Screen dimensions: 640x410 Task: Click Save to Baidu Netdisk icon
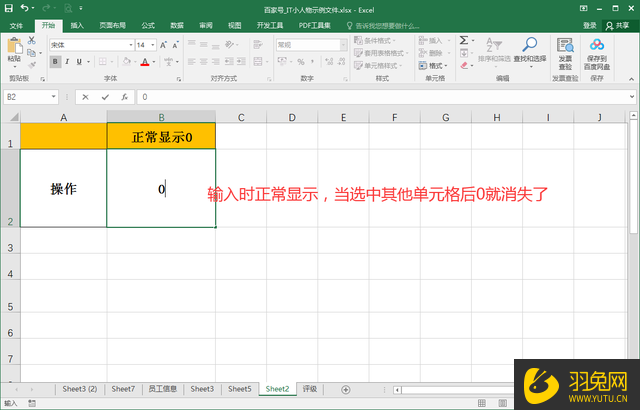(597, 44)
